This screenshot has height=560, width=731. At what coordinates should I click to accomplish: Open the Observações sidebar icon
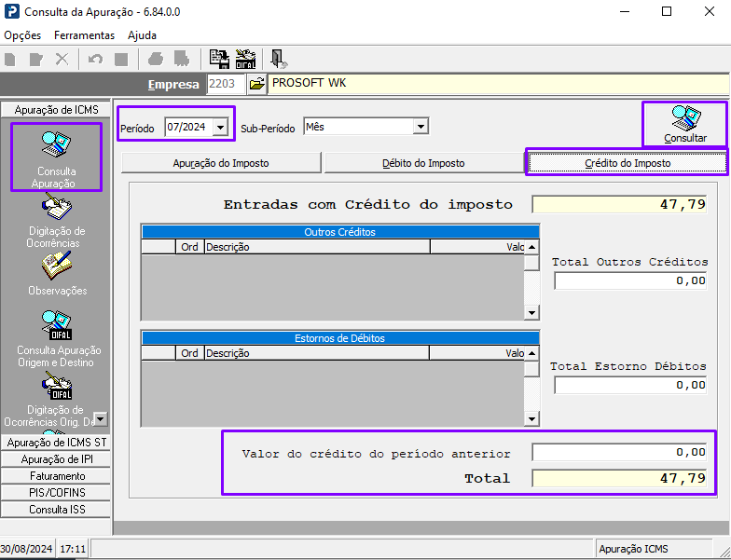[x=57, y=274]
